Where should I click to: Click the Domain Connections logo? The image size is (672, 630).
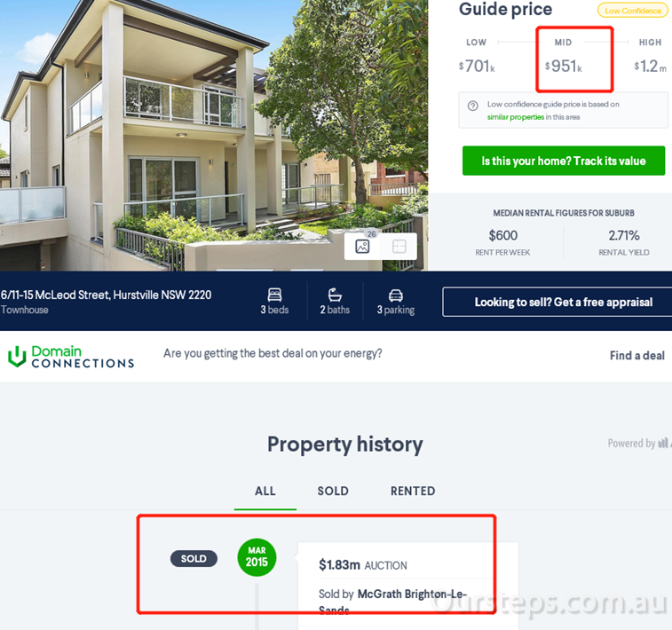[x=71, y=357]
